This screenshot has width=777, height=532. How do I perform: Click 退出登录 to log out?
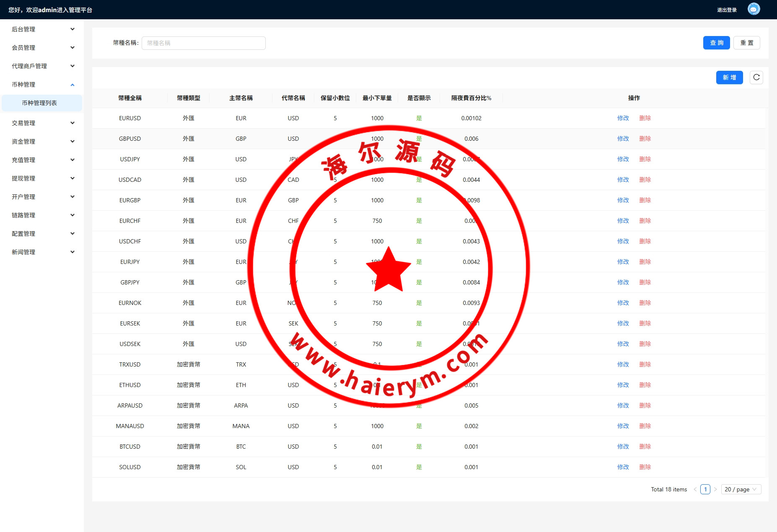coord(727,10)
